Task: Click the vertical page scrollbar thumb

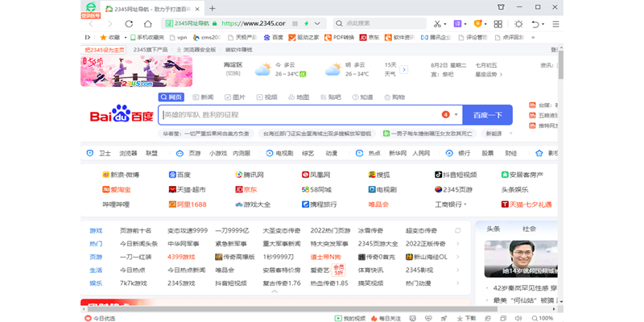Action: coord(560,65)
